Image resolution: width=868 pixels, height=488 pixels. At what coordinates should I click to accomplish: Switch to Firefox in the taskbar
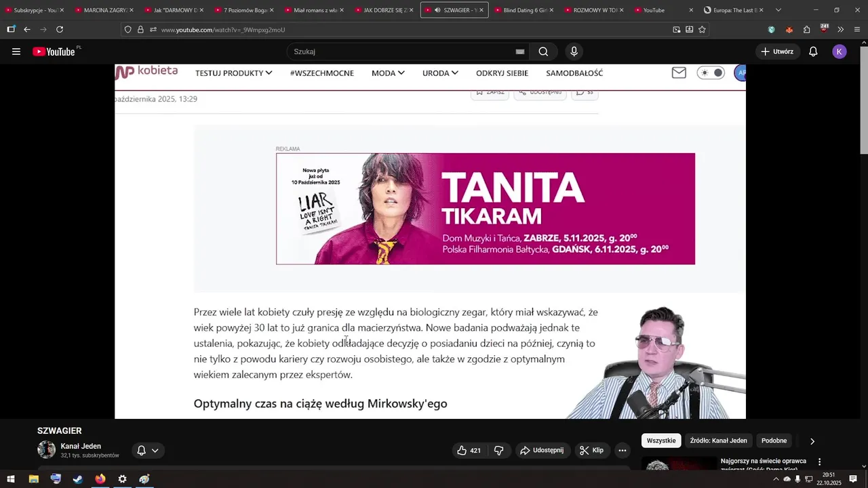(100, 479)
